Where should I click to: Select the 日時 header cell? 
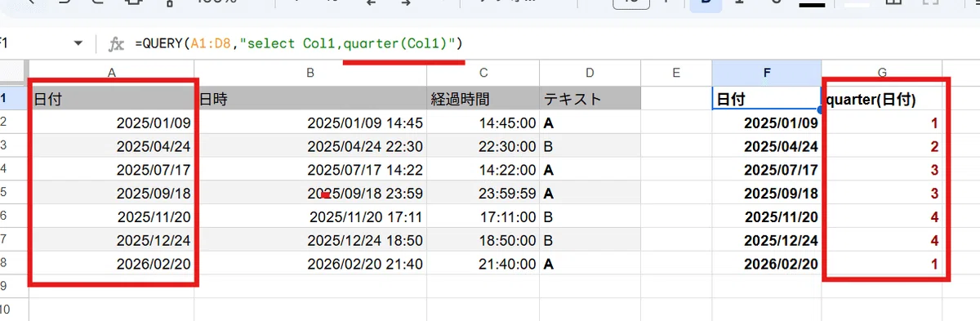(x=310, y=99)
